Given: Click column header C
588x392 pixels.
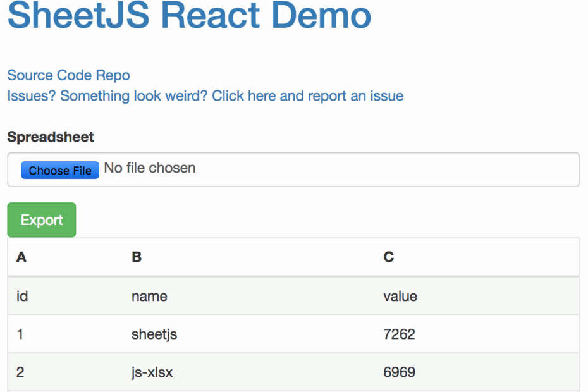Looking at the screenshot, I should (477, 257).
